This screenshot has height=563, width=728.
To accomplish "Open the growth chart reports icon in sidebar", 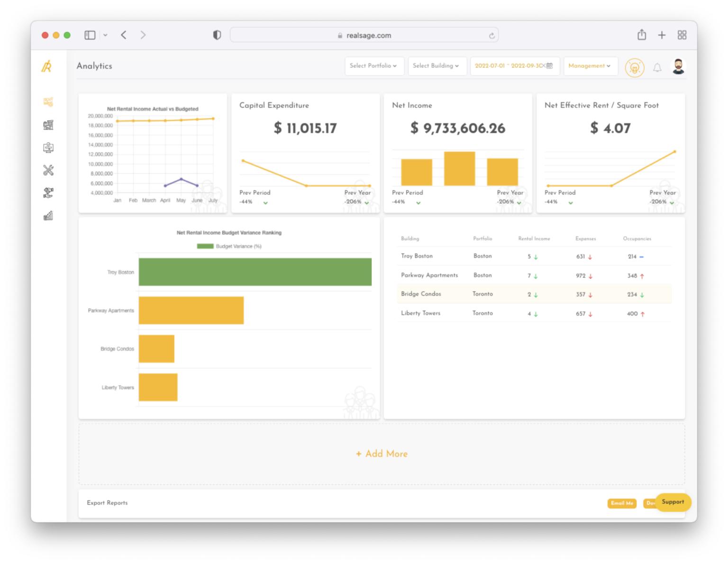I will 47,216.
